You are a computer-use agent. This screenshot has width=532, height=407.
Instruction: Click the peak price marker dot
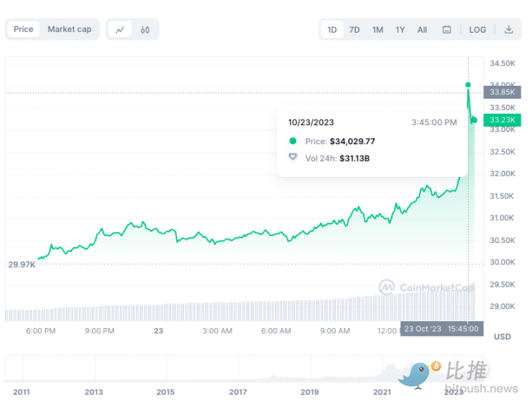pos(468,85)
